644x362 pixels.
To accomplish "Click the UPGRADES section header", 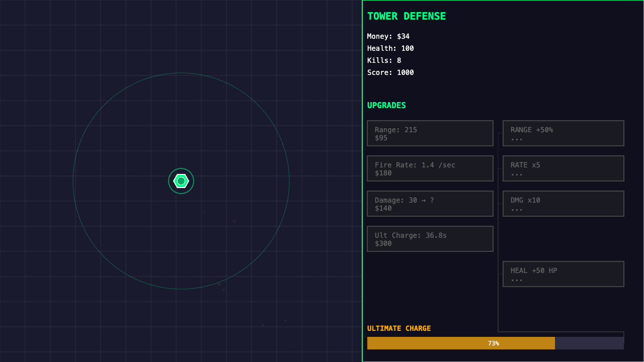I will pos(386,105).
